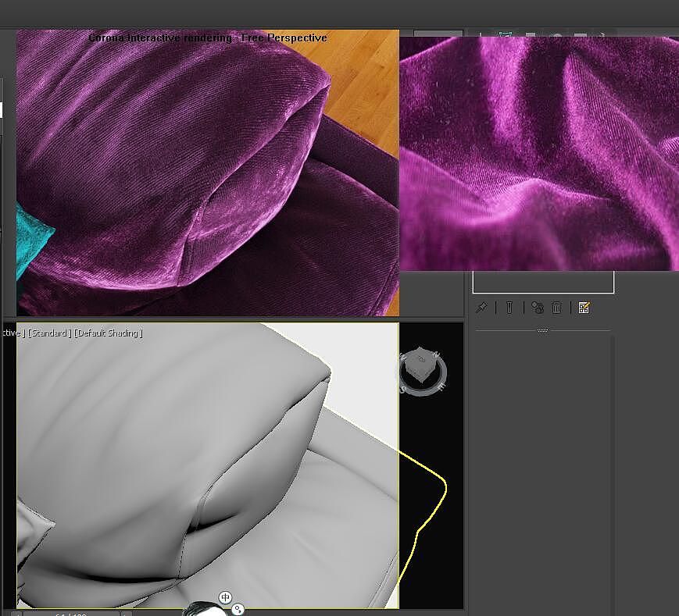Image resolution: width=679 pixels, height=616 pixels.
Task: Remove modifier with trash icon
Action: point(557,308)
